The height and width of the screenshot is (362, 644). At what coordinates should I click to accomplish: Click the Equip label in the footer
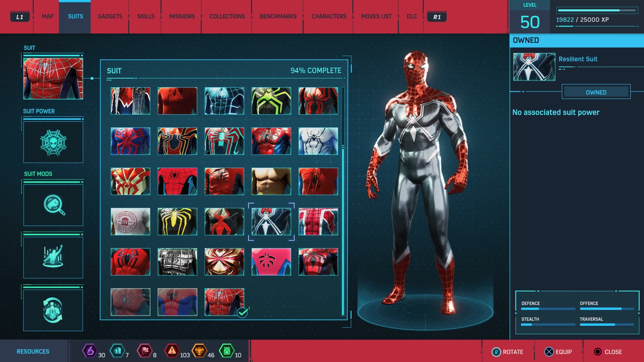(563, 352)
